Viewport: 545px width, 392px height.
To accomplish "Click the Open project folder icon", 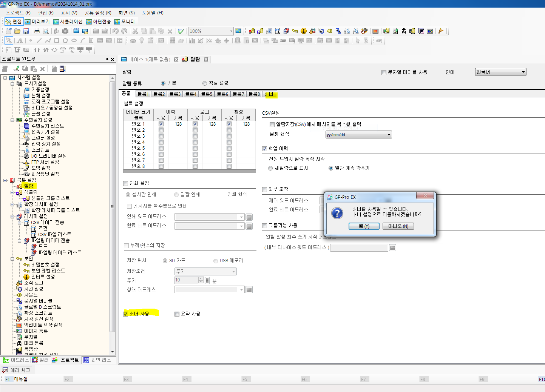I will 17,31.
